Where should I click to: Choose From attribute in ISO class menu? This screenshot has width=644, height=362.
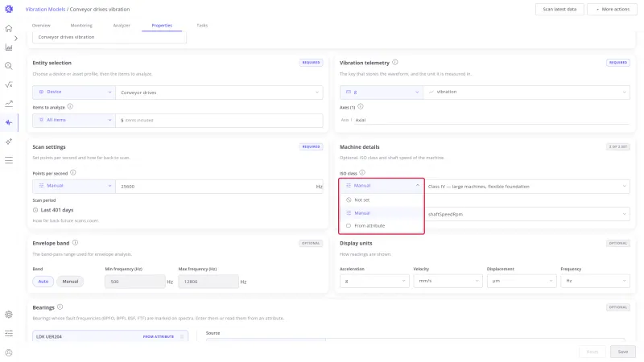point(382,226)
